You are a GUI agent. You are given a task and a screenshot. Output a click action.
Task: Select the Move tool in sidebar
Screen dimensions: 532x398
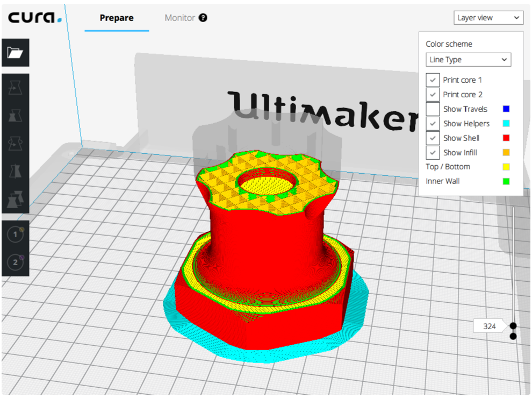click(x=15, y=88)
